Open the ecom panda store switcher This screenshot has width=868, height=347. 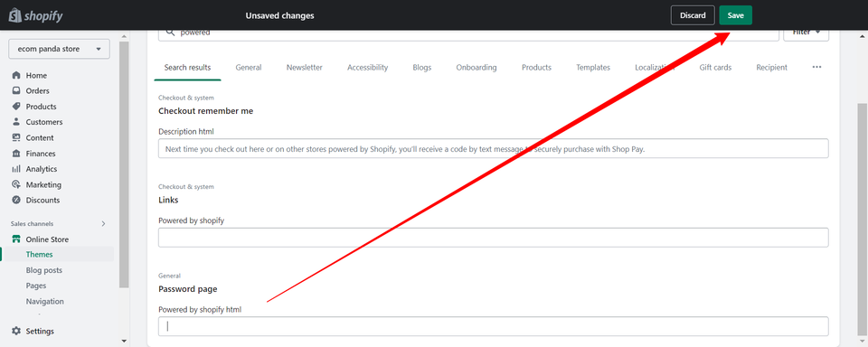(x=60, y=49)
